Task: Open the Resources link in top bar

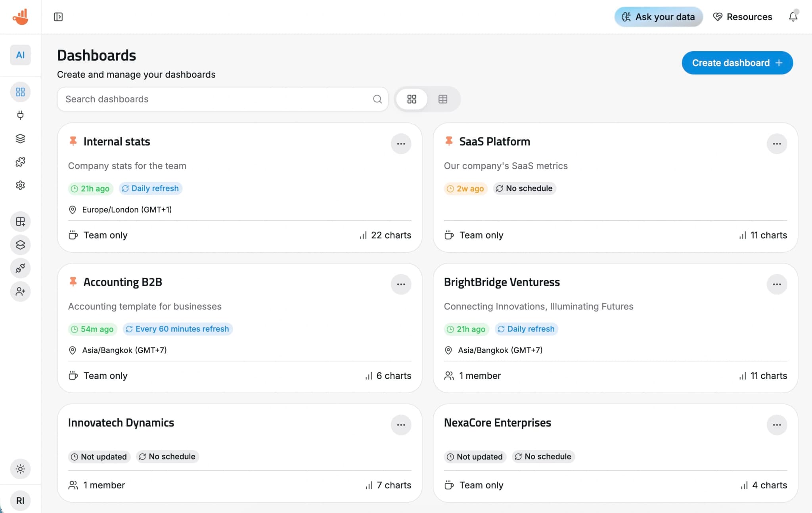Action: point(742,17)
